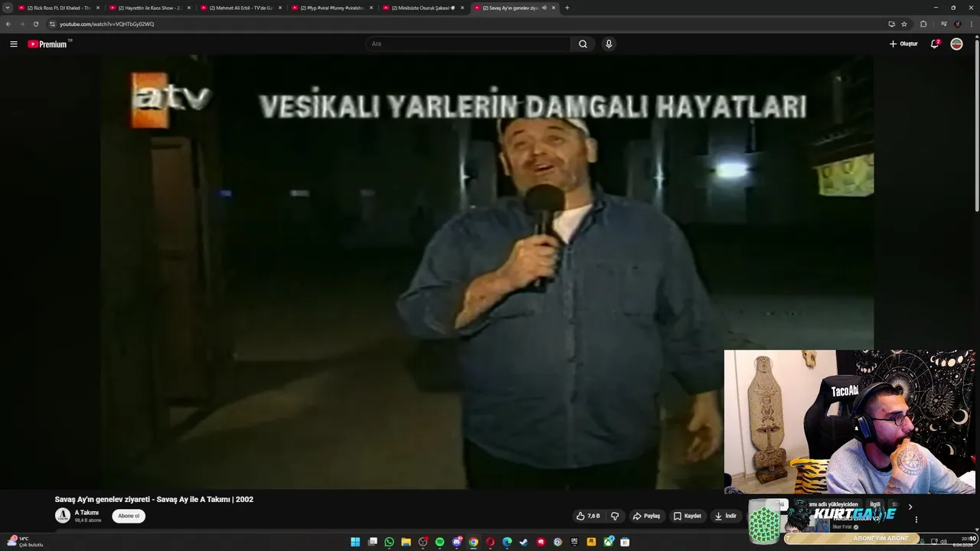This screenshot has width=980, height=551.
Task: Close the Rick Ross Ft. DJ Khaled tab
Action: (x=97, y=8)
